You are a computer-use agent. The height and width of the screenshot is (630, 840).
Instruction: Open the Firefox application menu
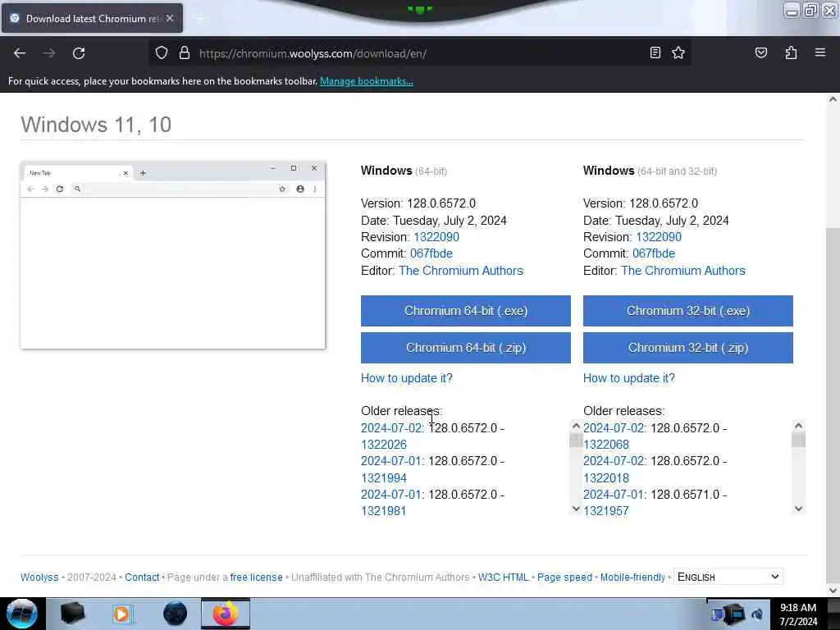click(x=820, y=52)
